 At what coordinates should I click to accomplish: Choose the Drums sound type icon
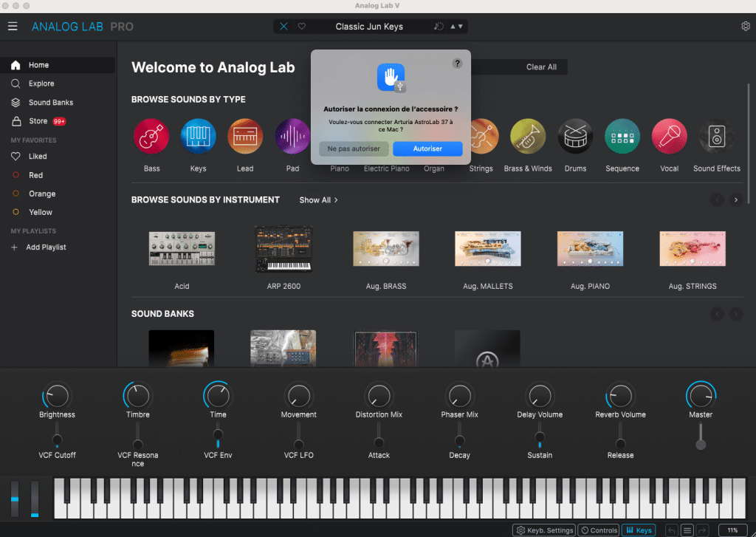[575, 137]
